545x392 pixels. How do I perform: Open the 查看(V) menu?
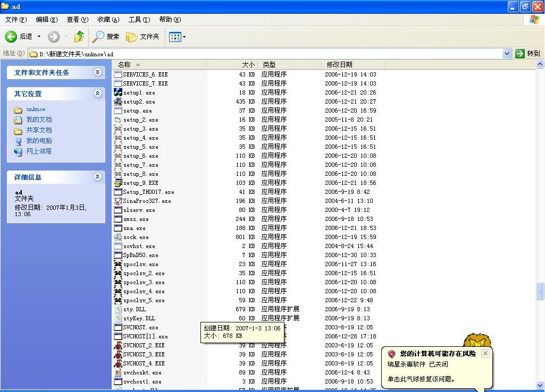77,20
